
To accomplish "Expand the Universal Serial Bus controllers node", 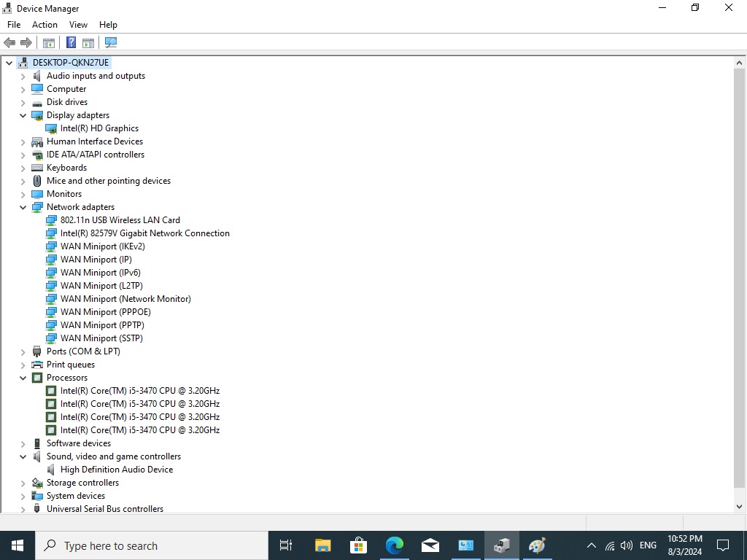I will (23, 509).
